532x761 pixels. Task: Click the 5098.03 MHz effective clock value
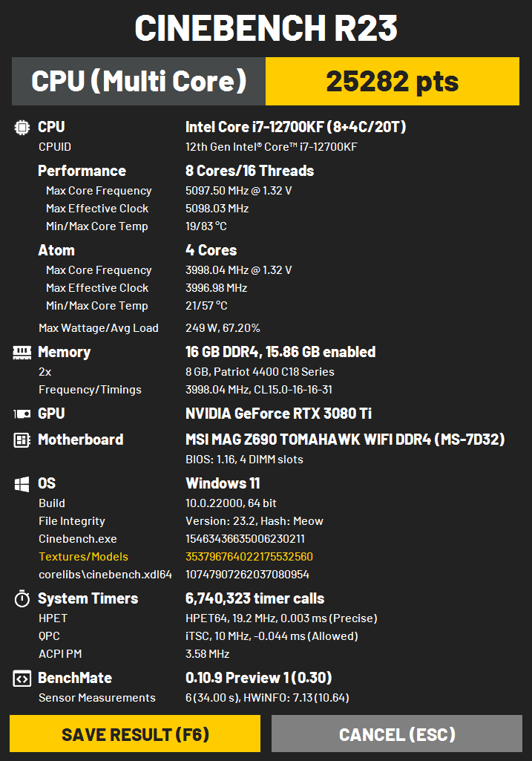click(x=217, y=209)
